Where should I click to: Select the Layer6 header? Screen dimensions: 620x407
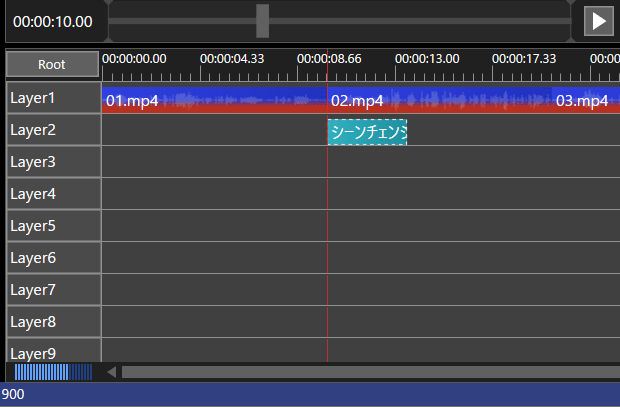53,258
